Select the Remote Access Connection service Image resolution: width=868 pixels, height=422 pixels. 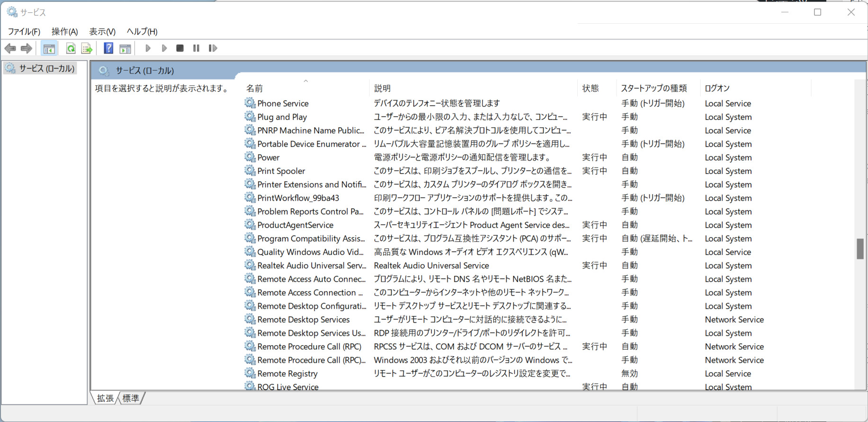coord(310,292)
